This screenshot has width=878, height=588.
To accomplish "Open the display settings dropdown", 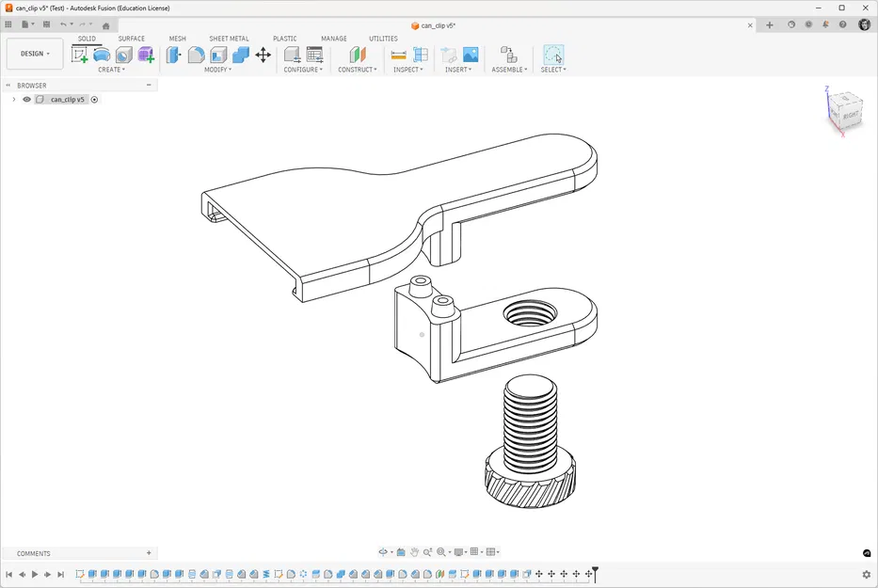I will pyautogui.click(x=458, y=551).
